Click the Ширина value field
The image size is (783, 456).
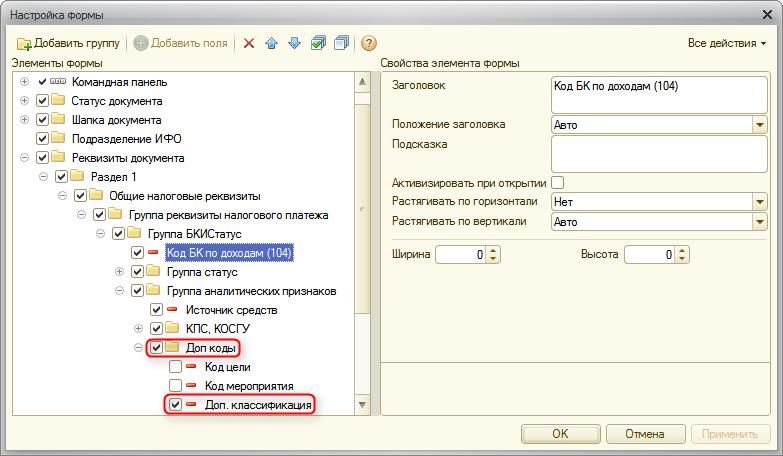(x=461, y=255)
